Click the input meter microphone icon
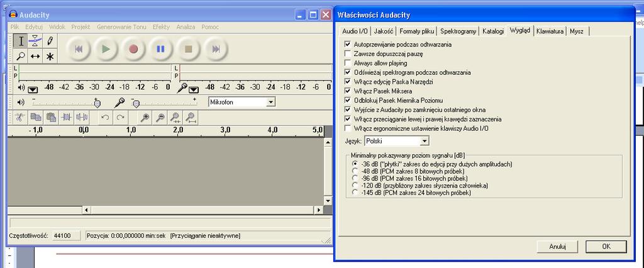 pos(182,87)
